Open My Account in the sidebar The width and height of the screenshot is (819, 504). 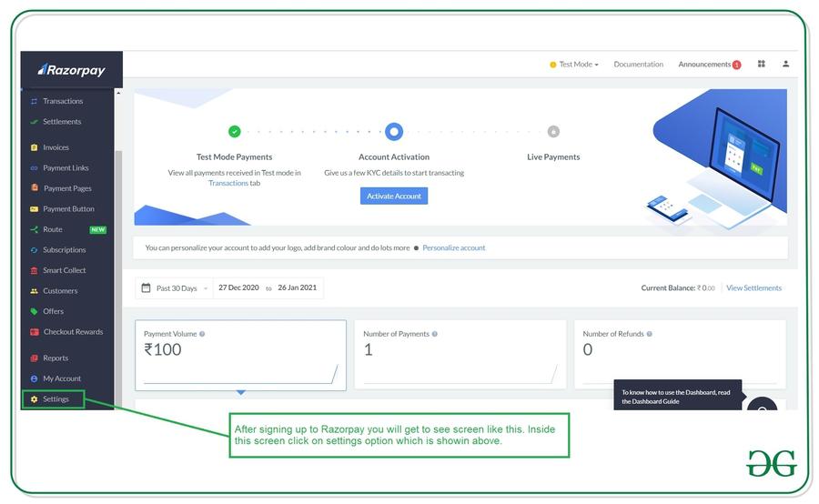(x=62, y=378)
